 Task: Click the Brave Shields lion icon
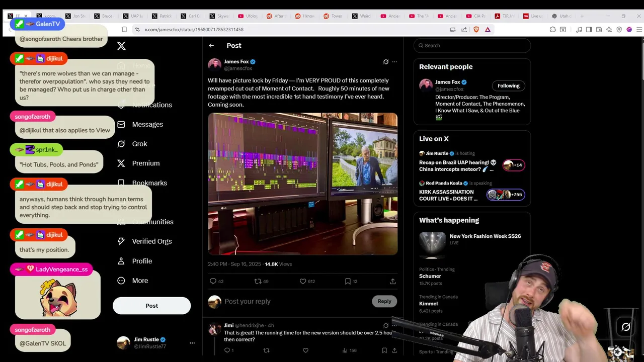[x=476, y=30]
